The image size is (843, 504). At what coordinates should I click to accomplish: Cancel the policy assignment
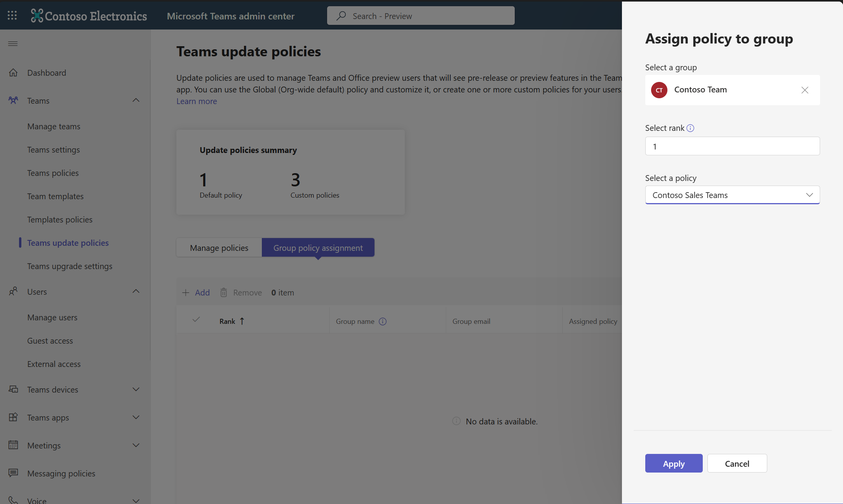point(737,462)
